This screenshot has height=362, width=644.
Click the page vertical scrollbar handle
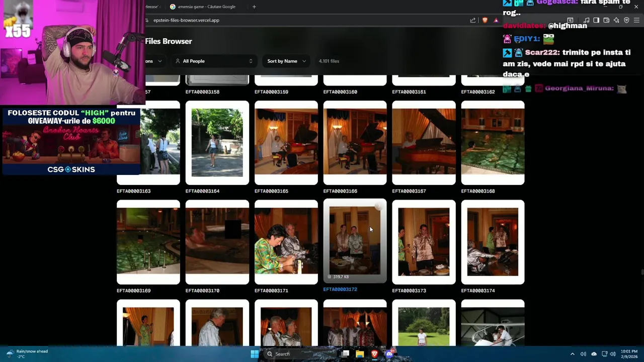click(642, 272)
